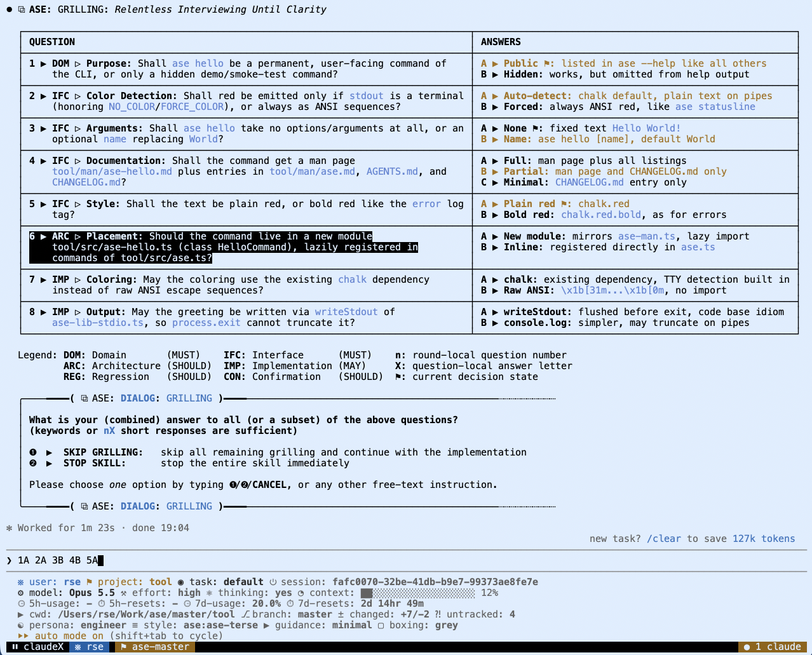Screen dimensions: 812x655
Task: Click the arrow icon before guidance: minimal
Action: [267, 625]
